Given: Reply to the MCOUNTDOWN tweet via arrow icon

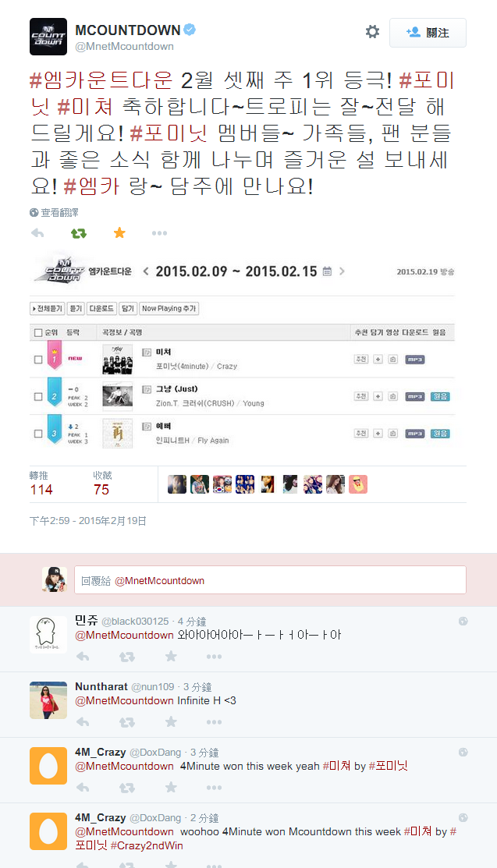Looking at the screenshot, I should click(37, 233).
